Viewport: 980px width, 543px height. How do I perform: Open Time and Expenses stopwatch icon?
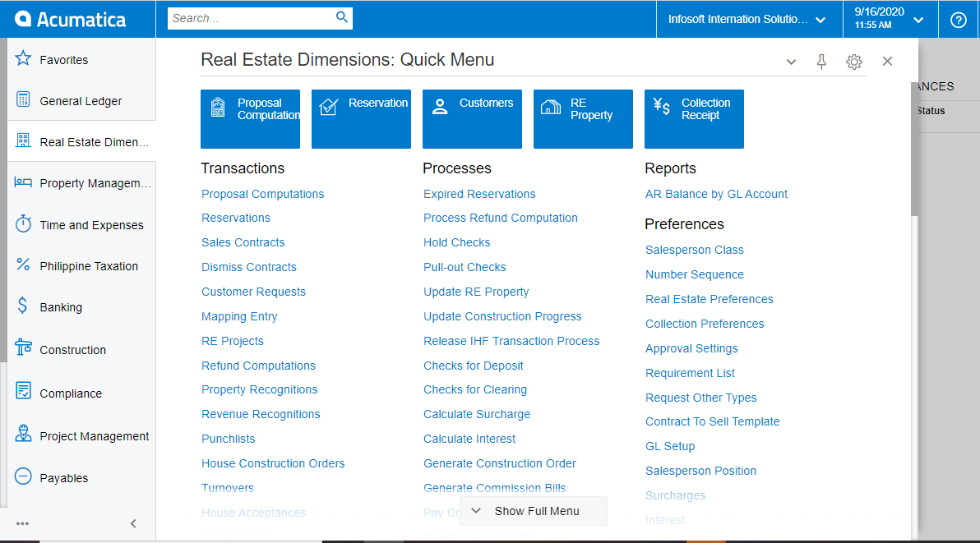23,223
